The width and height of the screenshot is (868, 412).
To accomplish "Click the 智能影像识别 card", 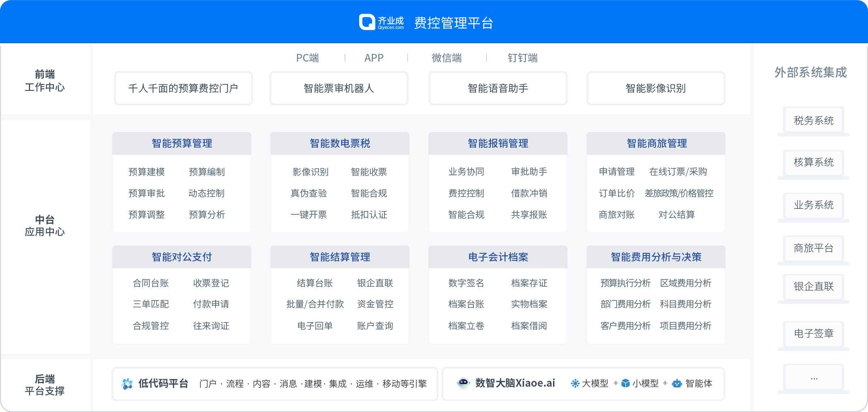I will pos(656,88).
